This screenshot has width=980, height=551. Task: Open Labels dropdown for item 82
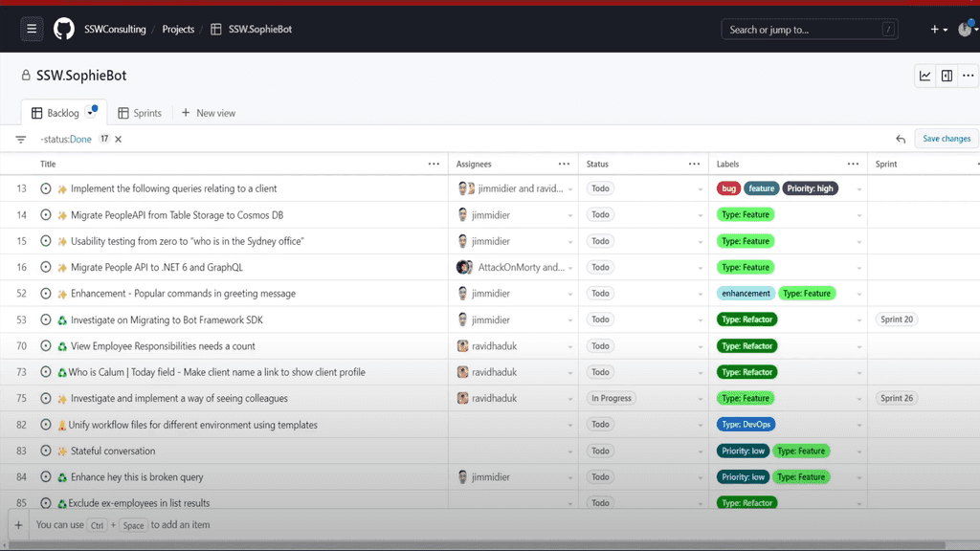[858, 425]
